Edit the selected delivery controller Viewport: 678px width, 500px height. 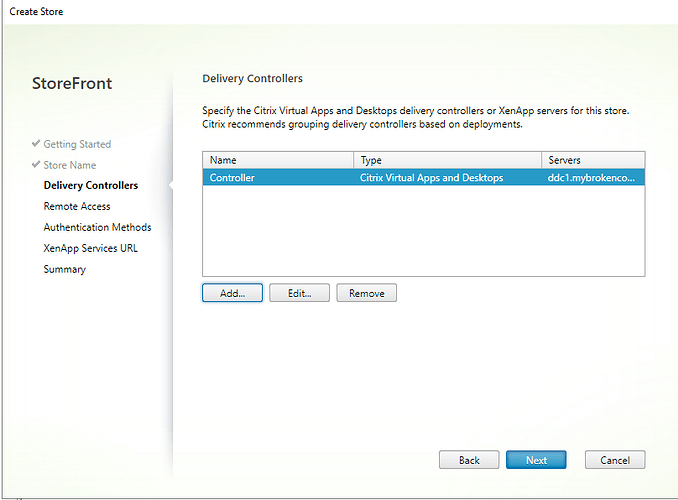(299, 293)
